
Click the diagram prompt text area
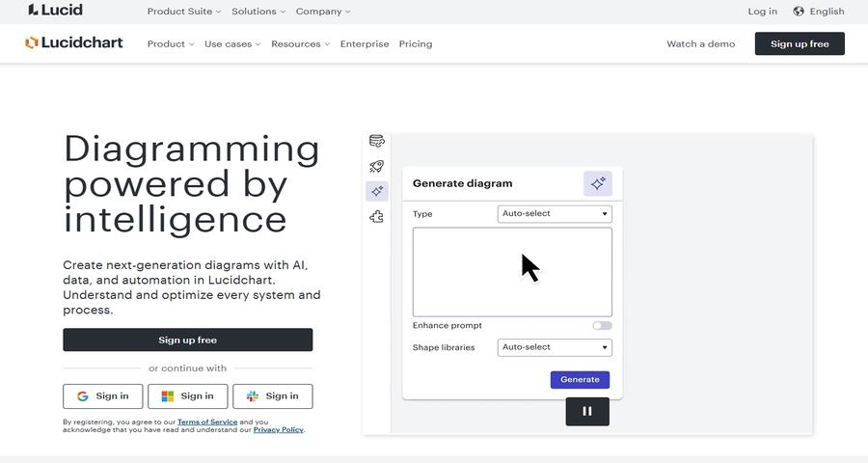(x=512, y=272)
